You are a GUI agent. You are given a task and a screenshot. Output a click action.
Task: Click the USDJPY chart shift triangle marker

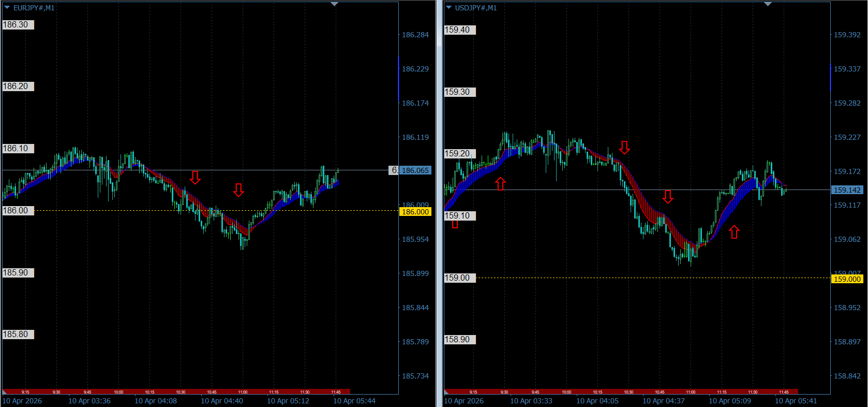coord(768,4)
